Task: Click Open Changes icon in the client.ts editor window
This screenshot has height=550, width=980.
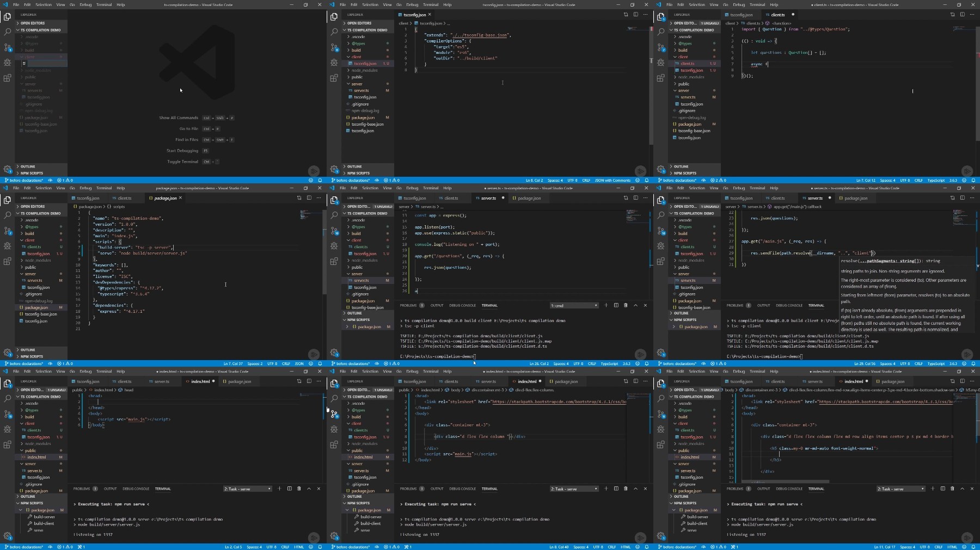Action: coord(952,15)
